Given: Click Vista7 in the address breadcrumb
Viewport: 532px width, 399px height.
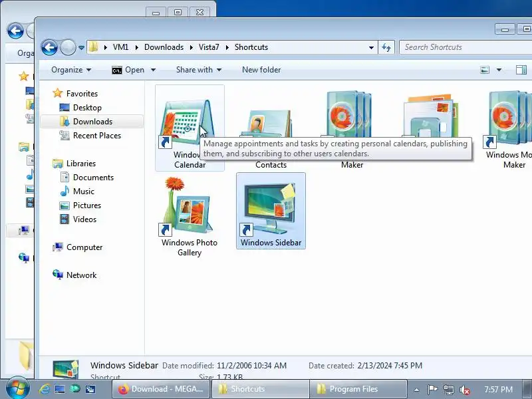Looking at the screenshot, I should click(x=209, y=47).
